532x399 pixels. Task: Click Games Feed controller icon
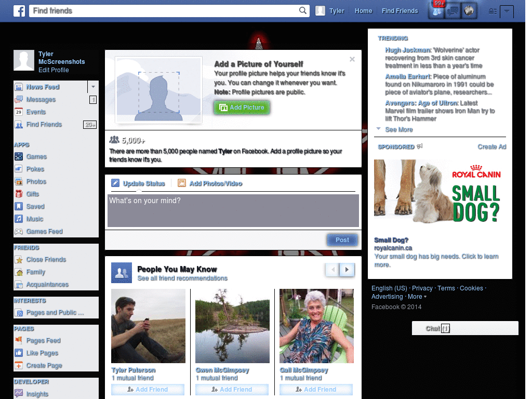(x=19, y=231)
